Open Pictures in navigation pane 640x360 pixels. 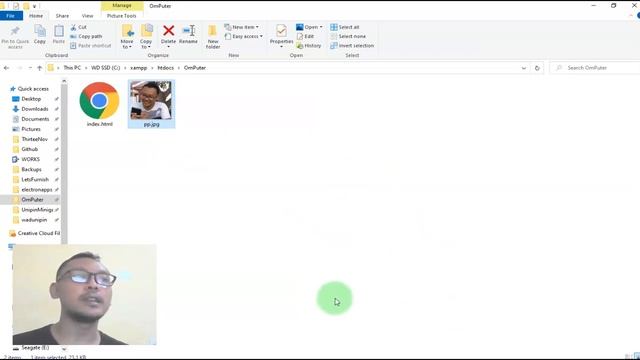point(31,129)
